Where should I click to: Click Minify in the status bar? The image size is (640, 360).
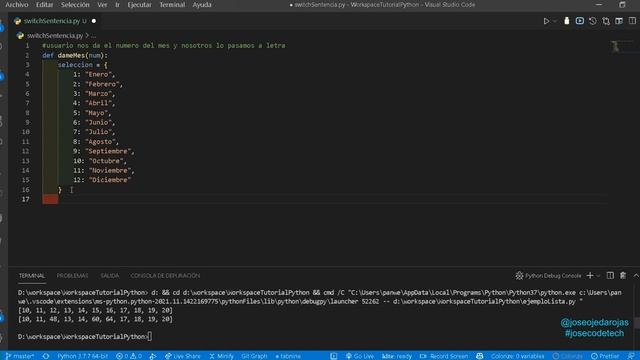[x=221, y=356]
